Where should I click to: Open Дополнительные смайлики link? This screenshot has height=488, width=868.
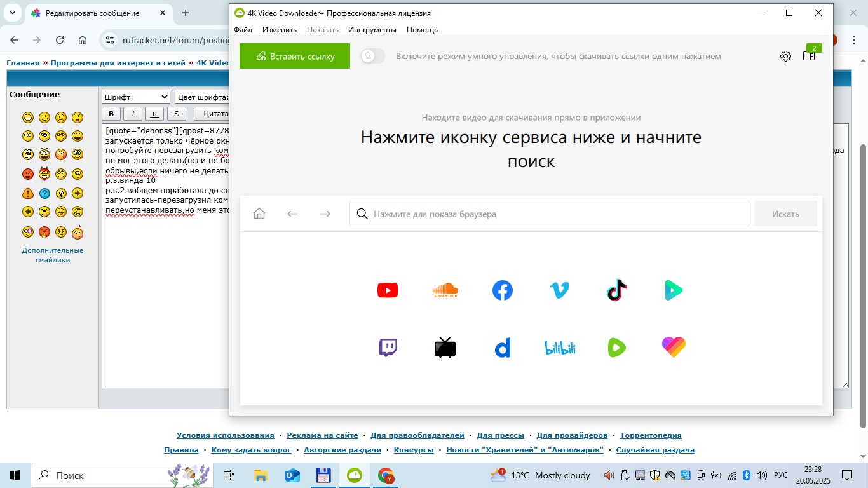tap(53, 255)
